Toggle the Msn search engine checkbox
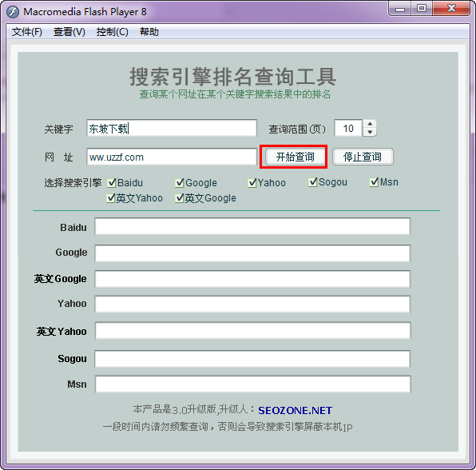Screen dimensions: 476x470 point(374,182)
